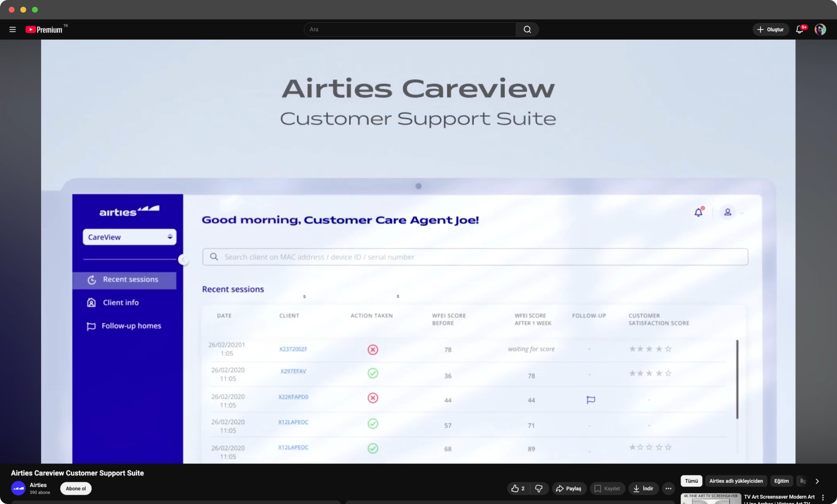837x504 pixels.
Task: Select Follow-up homes in sidebar
Action: coord(124,326)
